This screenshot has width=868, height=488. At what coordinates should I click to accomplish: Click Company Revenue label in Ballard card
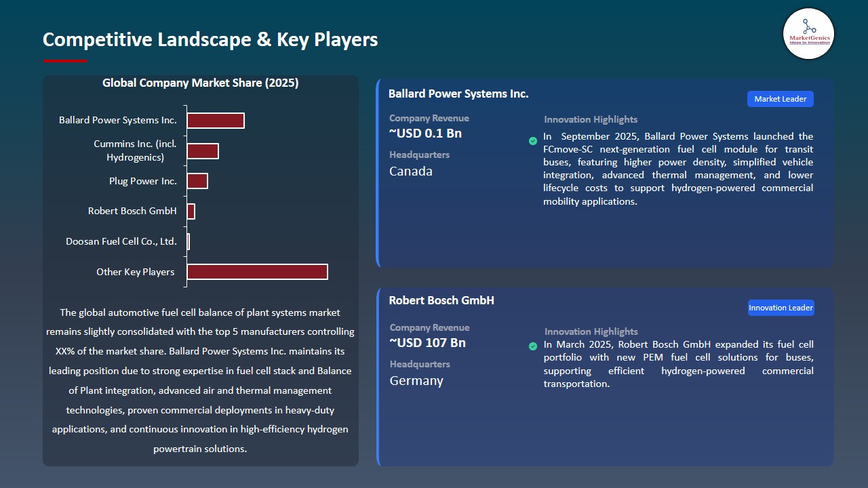(429, 118)
